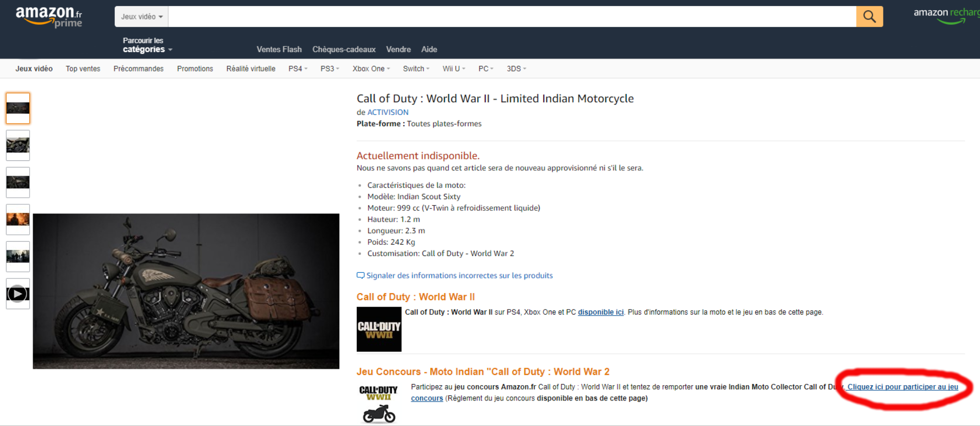Select the fourth orange-toned thumbnail

18,220
